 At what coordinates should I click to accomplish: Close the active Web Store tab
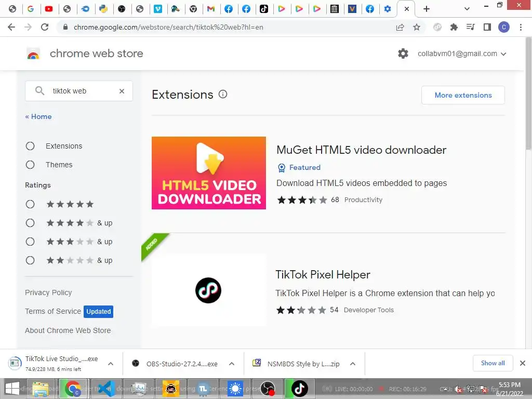(407, 9)
